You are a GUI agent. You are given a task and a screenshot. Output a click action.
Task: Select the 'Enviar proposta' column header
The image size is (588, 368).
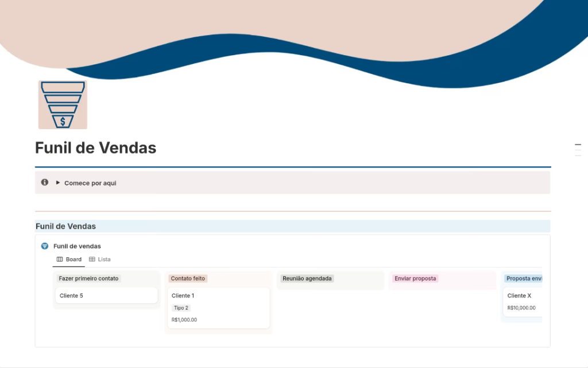(415, 278)
